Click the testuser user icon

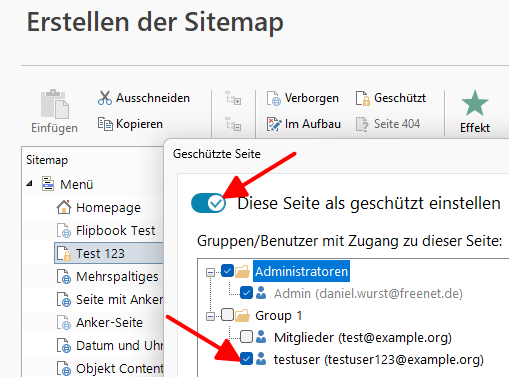coord(261,359)
